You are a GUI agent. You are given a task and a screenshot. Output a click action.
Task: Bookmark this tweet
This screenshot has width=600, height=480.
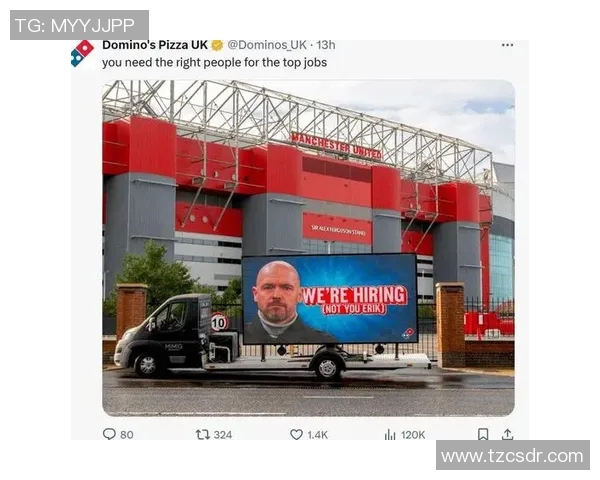[483, 434]
